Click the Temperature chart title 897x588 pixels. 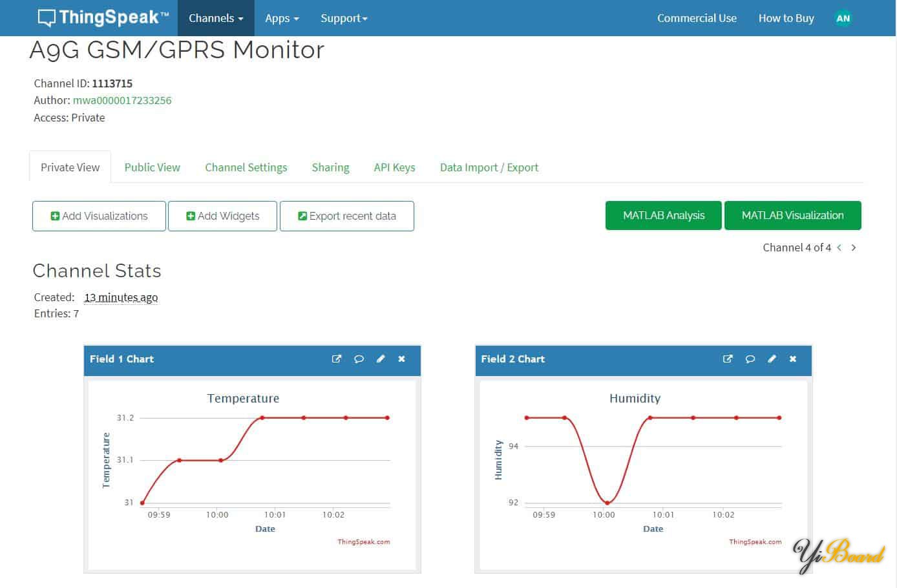click(243, 398)
